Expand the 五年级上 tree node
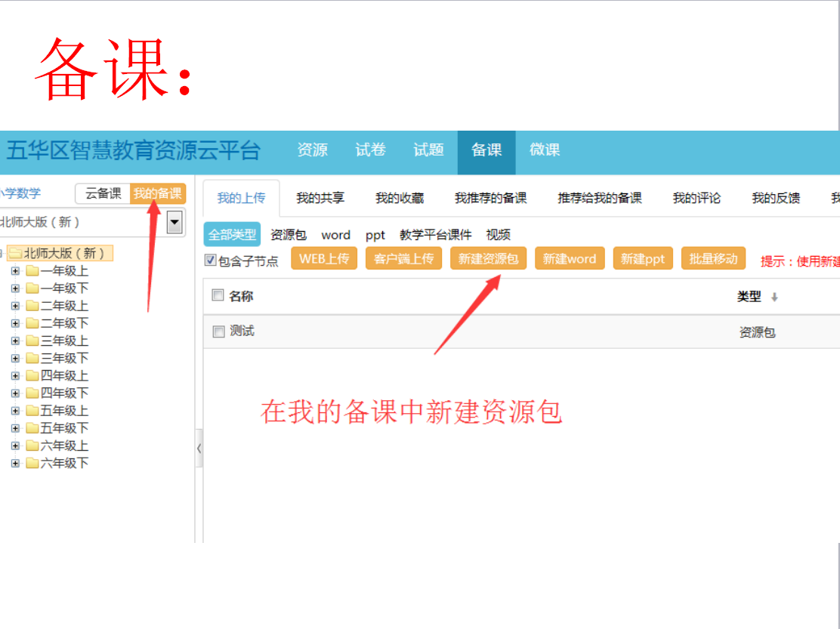This screenshot has width=840, height=629. (x=16, y=411)
